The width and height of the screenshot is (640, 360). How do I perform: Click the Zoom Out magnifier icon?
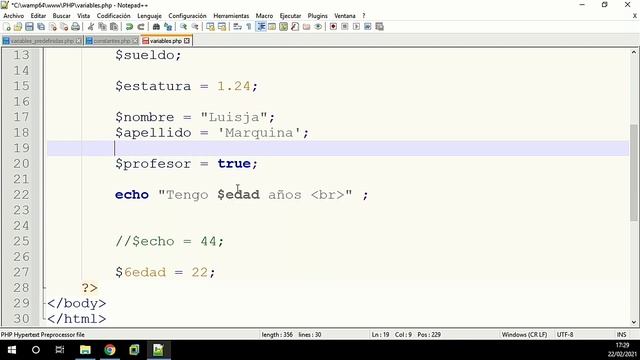195,27
